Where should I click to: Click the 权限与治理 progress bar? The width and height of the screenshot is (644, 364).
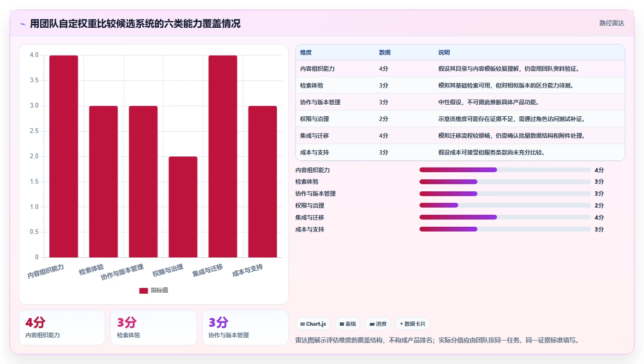coord(505,205)
